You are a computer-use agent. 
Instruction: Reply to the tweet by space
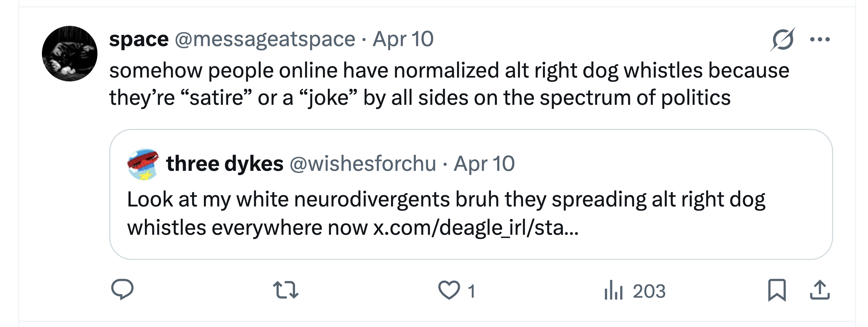(x=122, y=290)
